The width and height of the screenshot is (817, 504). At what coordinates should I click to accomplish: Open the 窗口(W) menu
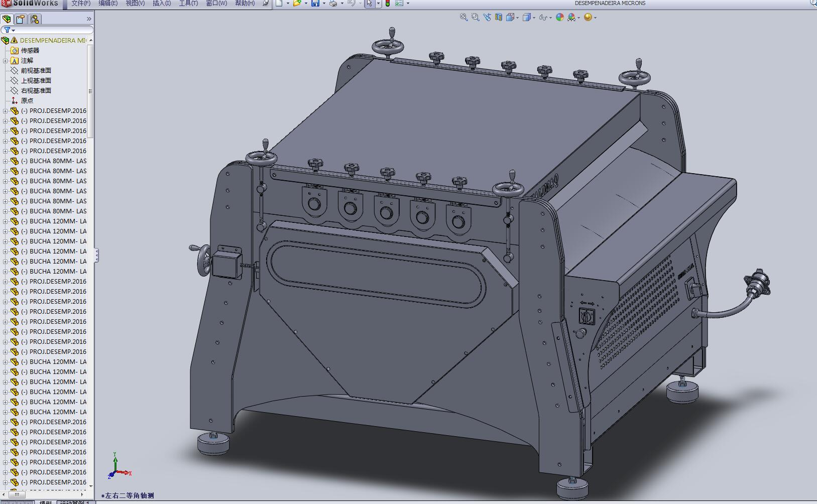point(216,3)
